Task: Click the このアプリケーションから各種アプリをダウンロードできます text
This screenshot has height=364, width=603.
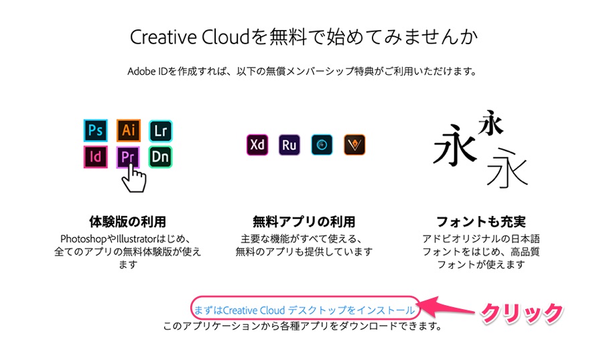Action: click(302, 326)
